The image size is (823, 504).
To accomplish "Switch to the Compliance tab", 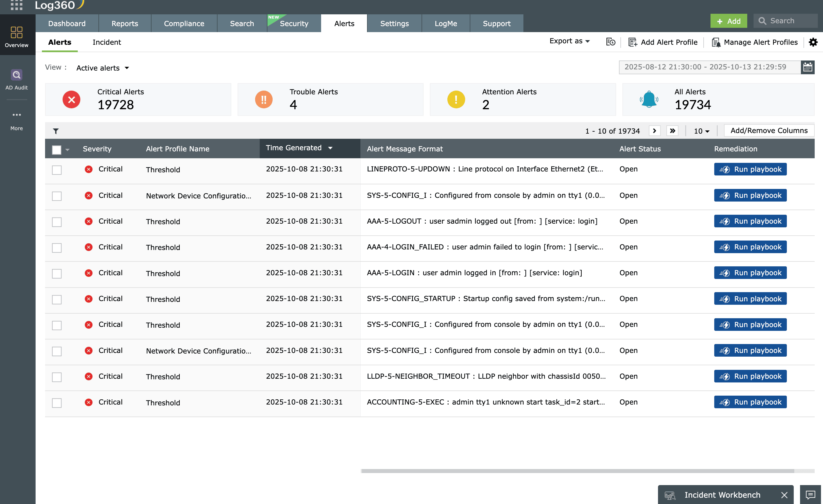I will point(184,23).
